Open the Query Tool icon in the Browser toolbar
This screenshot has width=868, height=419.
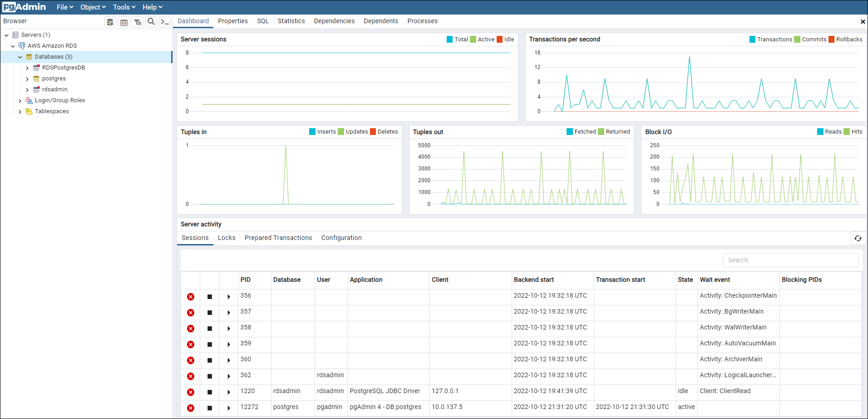(x=110, y=22)
